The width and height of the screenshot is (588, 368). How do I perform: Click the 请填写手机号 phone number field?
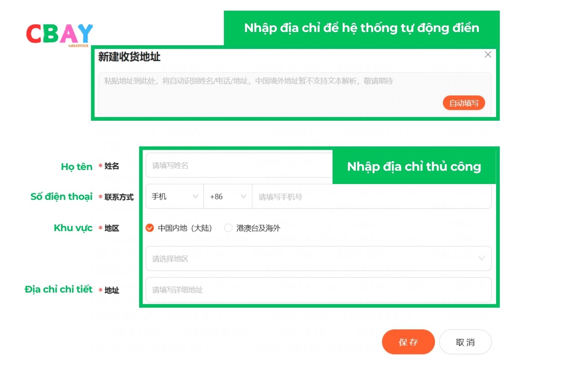tap(372, 197)
